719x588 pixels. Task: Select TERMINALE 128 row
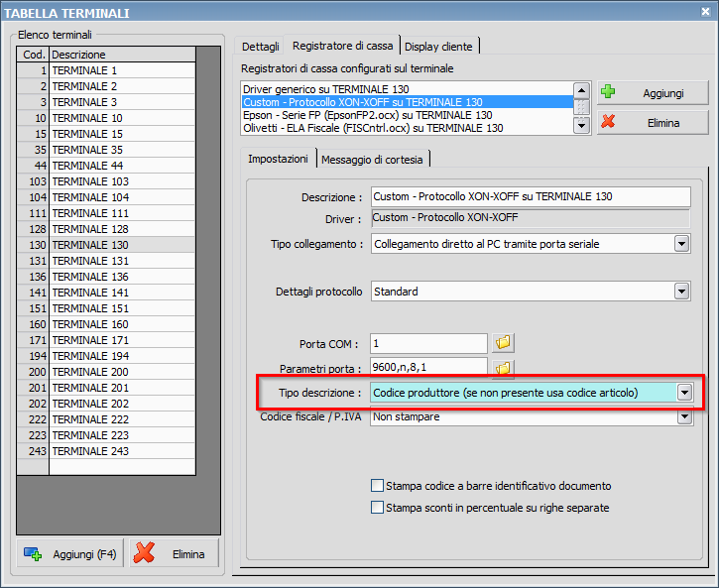pos(106,229)
